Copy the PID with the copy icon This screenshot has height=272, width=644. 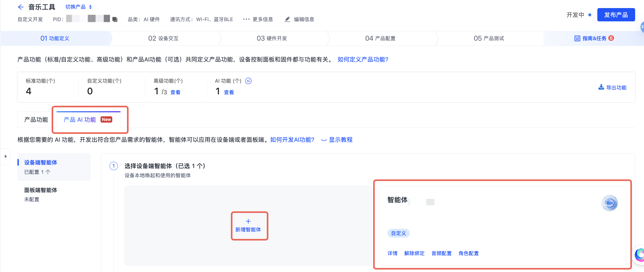115,19
